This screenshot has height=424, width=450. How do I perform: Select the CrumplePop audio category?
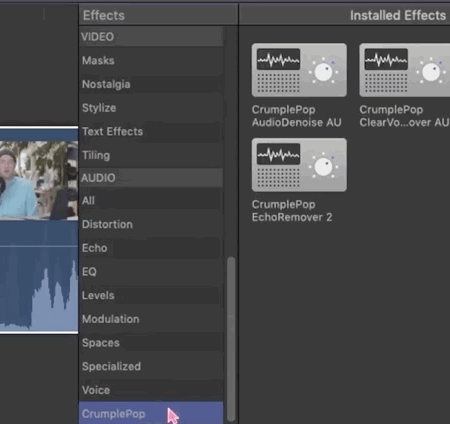[x=151, y=413]
